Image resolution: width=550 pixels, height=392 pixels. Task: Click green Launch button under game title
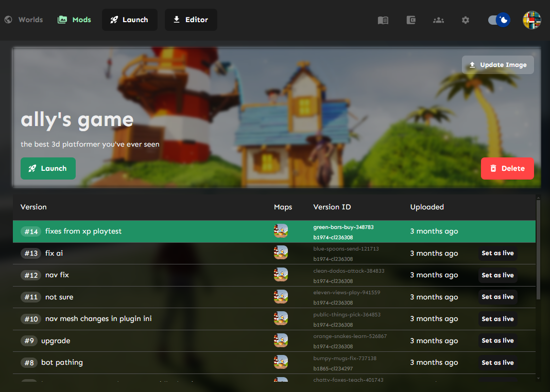(48, 169)
